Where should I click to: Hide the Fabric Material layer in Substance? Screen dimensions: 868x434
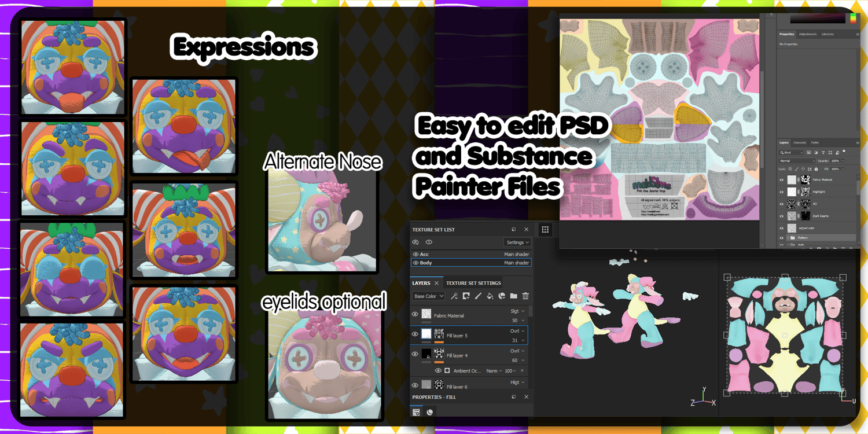coord(415,315)
